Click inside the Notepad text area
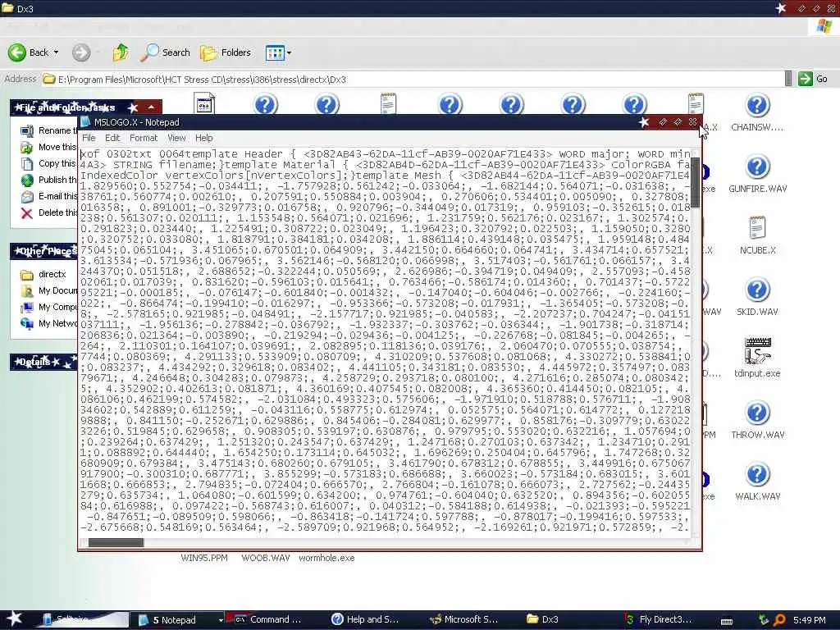 [385, 343]
